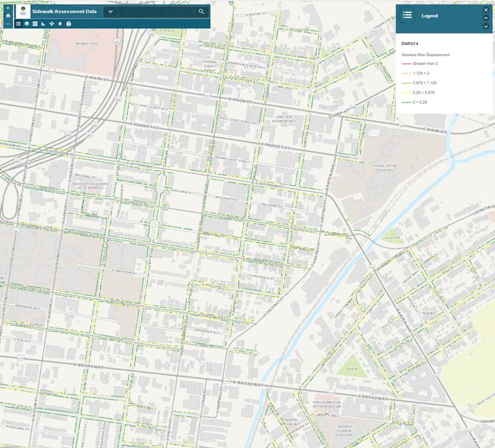Click the green '0 < 0.25' legend entry

point(414,102)
